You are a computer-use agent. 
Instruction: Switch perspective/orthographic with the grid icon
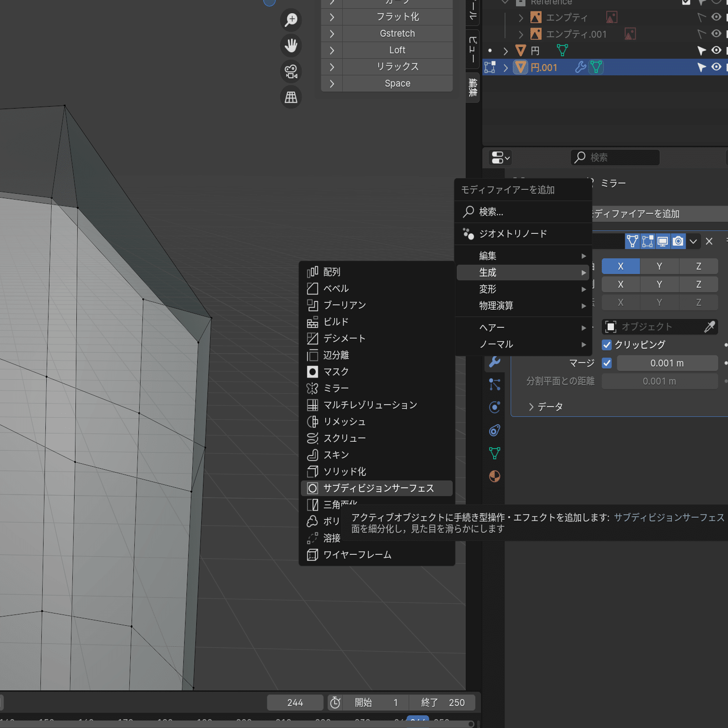[291, 97]
